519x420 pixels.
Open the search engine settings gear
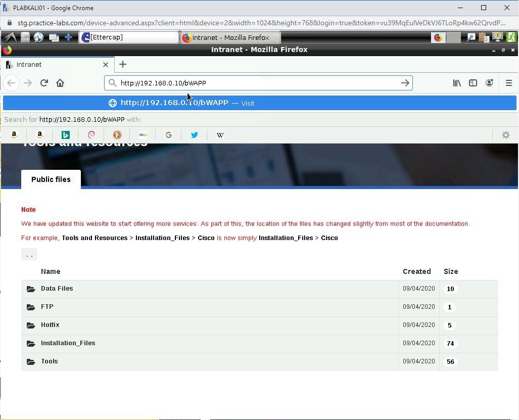[506, 135]
